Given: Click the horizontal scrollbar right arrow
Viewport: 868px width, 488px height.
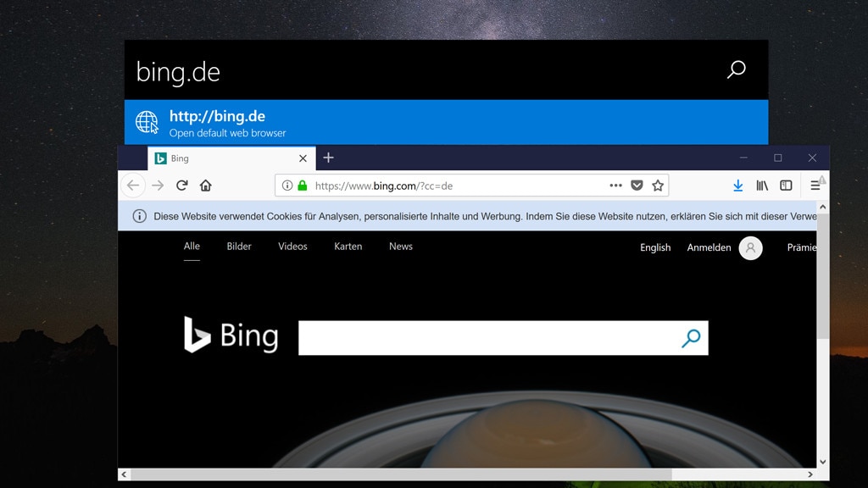Looking at the screenshot, I should (810, 475).
